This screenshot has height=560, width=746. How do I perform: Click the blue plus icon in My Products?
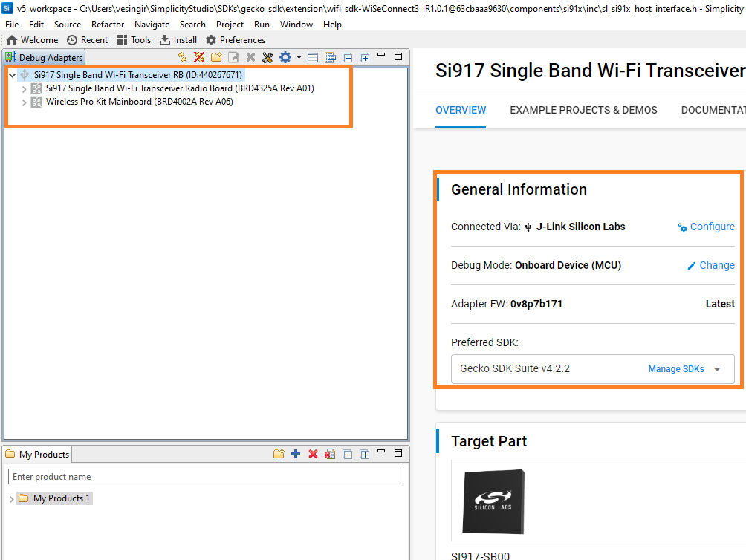[296, 454]
